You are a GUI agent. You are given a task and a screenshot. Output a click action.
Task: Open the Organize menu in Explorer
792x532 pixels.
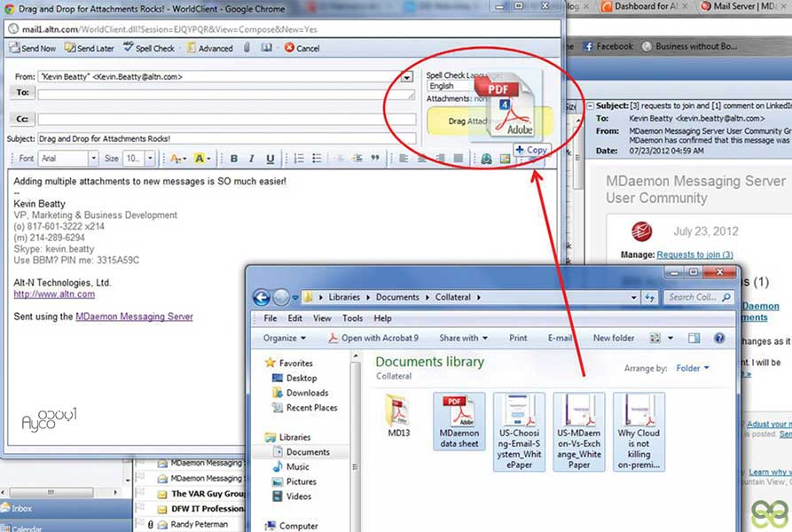click(284, 338)
